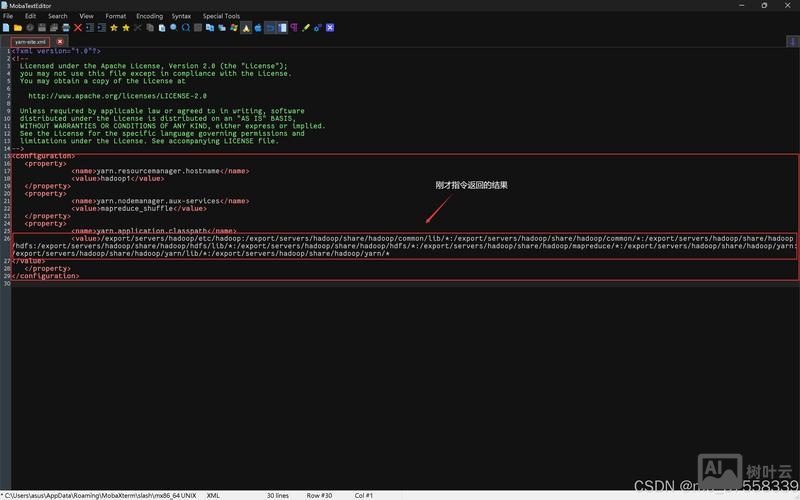800x500 pixels.
Task: Open the Edit menu
Action: 31,16
